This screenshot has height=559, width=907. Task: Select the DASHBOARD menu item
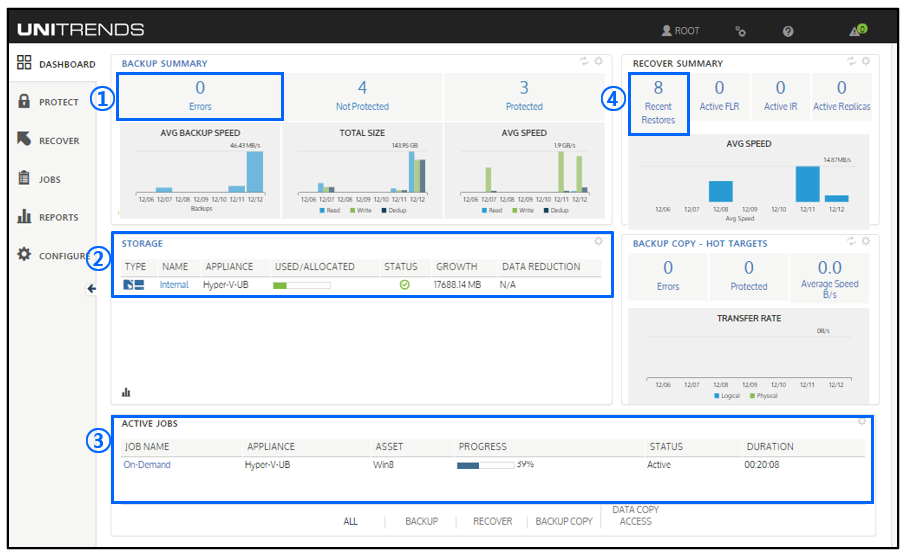click(x=67, y=64)
